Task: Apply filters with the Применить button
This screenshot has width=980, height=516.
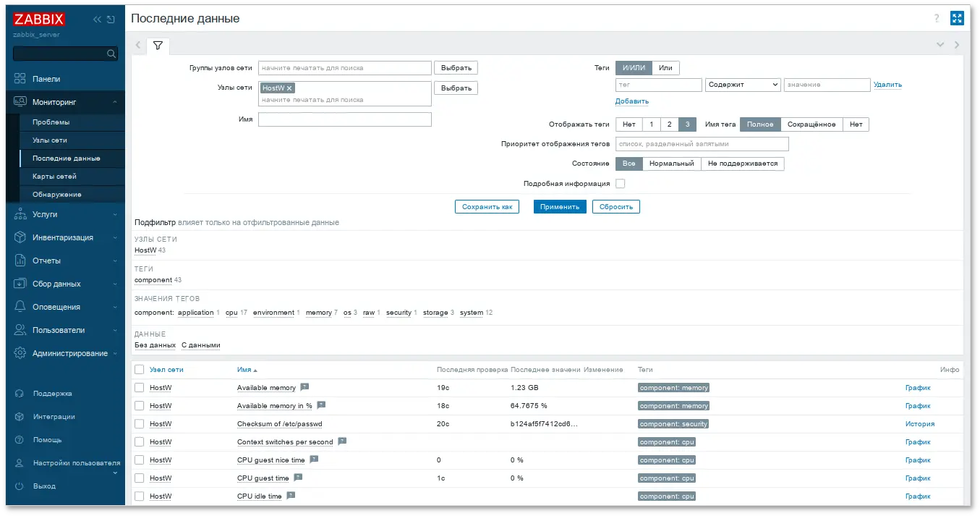Action: 559,206
